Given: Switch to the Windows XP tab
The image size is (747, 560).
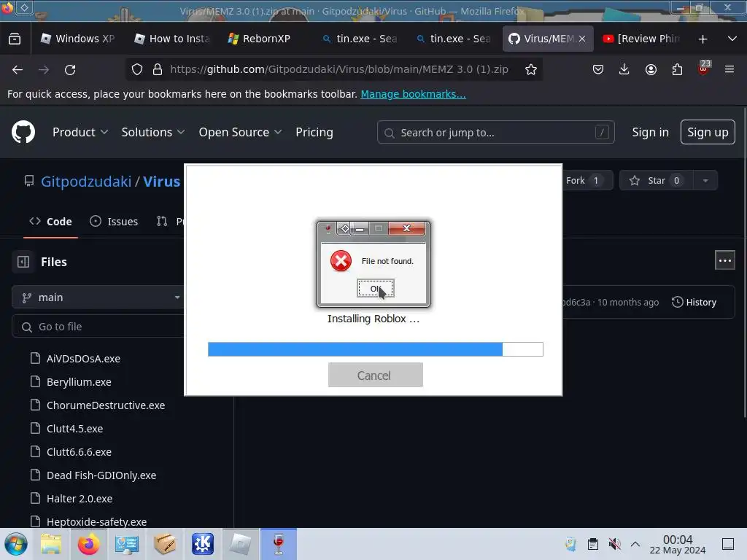Looking at the screenshot, I should pos(77,39).
